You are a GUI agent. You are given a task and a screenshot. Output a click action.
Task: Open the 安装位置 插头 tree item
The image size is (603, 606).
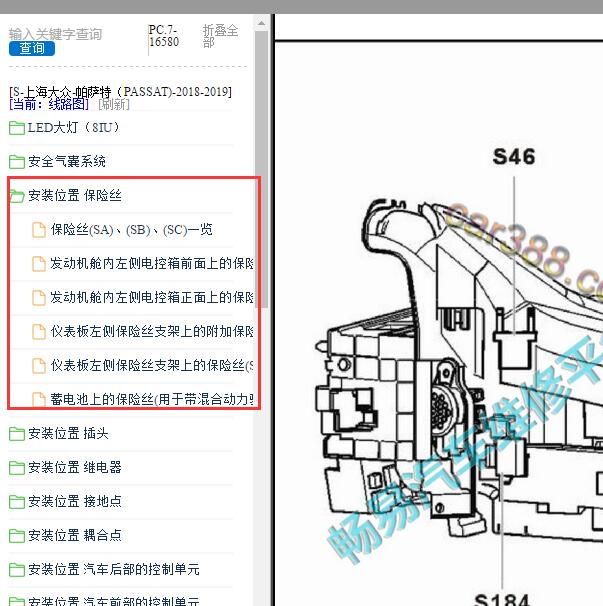[x=68, y=434]
